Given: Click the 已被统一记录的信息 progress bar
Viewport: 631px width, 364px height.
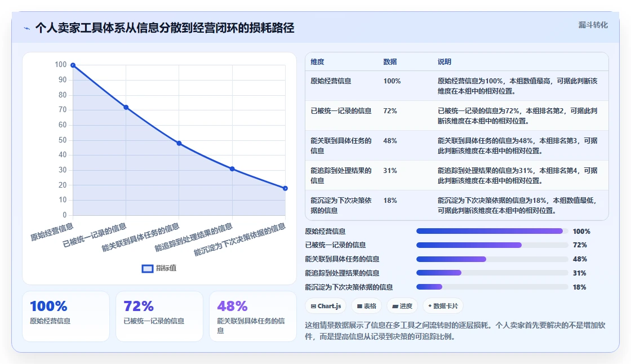Looking at the screenshot, I should [x=492, y=245].
